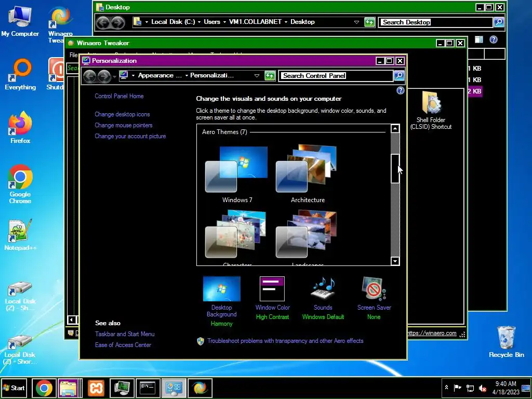This screenshot has width=532, height=399.
Task: Click Forward button in Personalization window
Action: tap(104, 76)
